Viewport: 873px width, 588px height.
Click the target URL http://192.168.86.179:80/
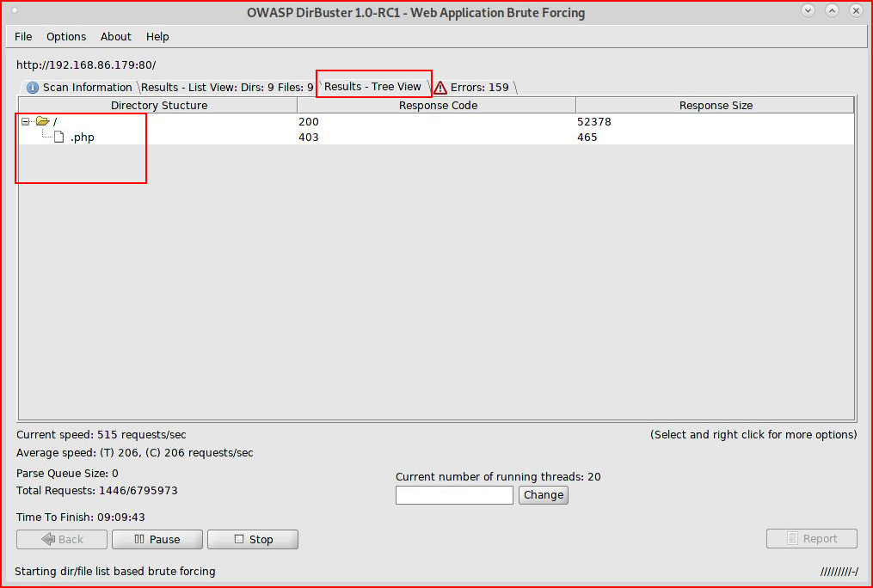pyautogui.click(x=86, y=65)
